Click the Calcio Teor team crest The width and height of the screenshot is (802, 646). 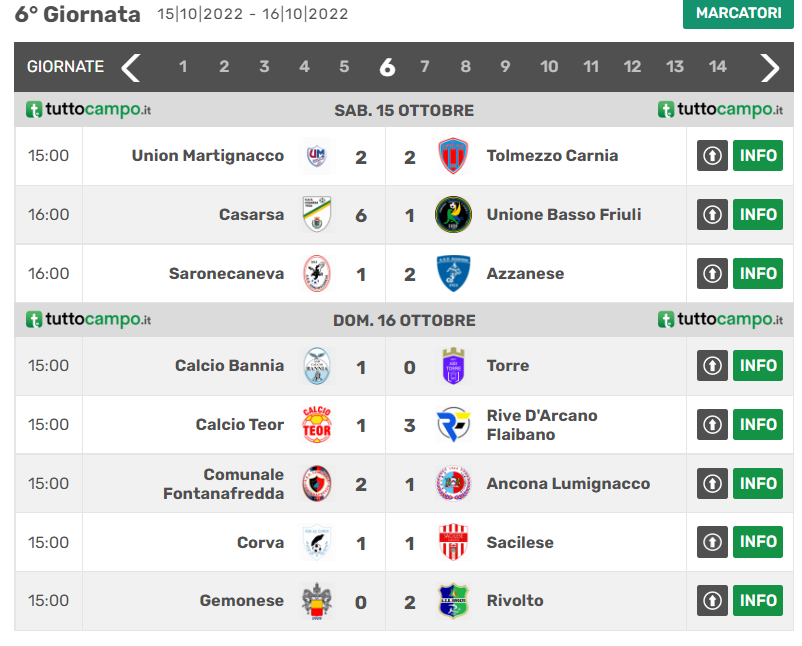[316, 425]
